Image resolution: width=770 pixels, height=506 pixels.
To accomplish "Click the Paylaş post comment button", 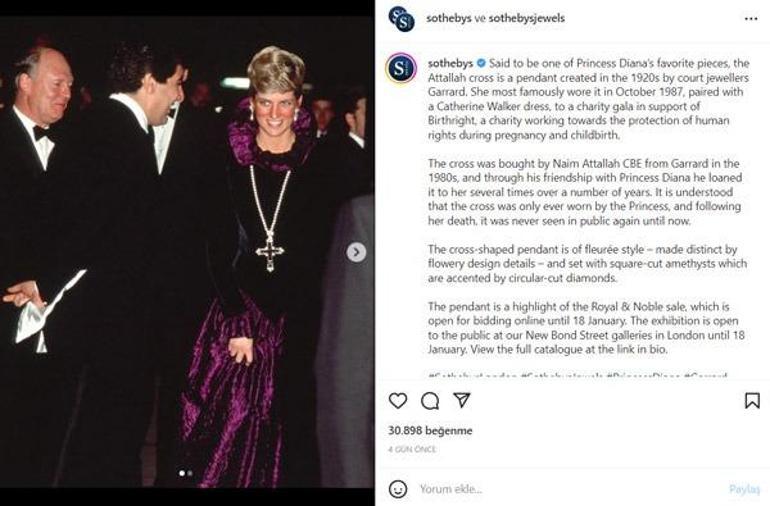I will click(744, 489).
